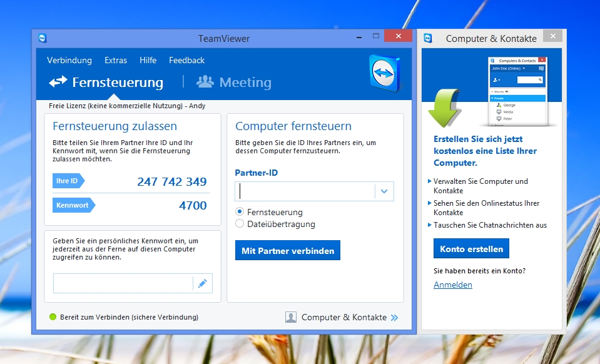Click the Konto erstellen button
This screenshot has height=364, width=600.
point(472,248)
